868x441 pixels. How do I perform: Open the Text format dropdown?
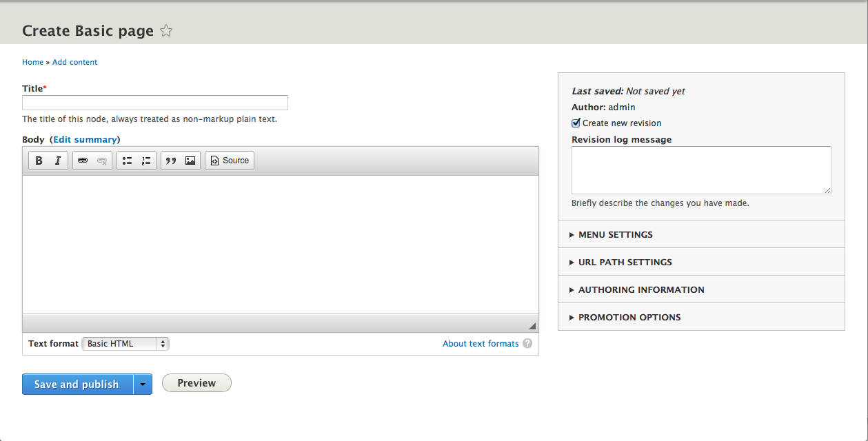125,343
